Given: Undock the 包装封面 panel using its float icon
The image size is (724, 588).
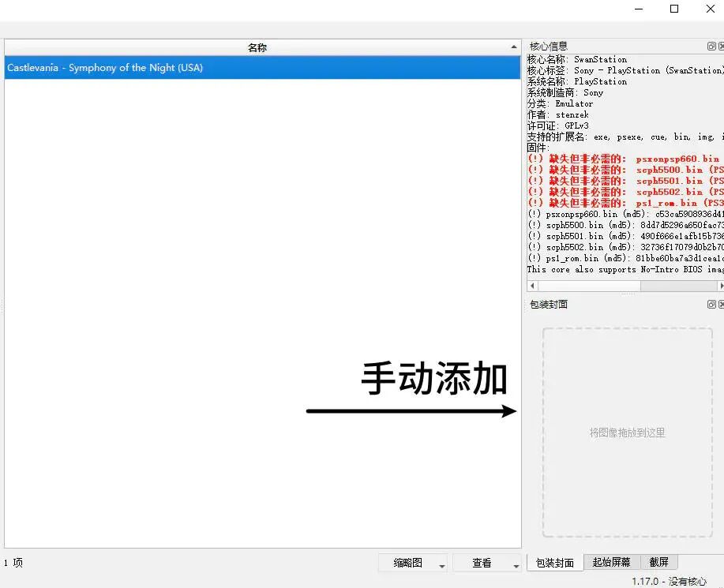Looking at the screenshot, I should tap(711, 304).
